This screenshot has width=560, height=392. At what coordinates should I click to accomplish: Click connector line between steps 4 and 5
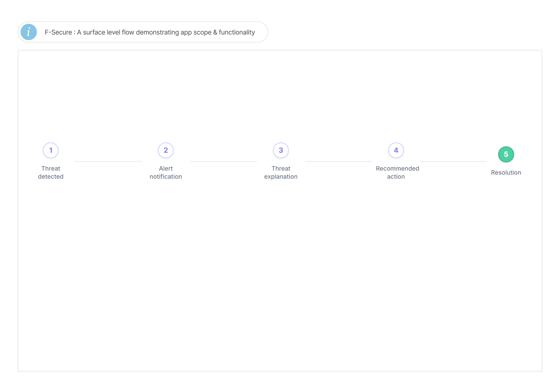click(454, 161)
